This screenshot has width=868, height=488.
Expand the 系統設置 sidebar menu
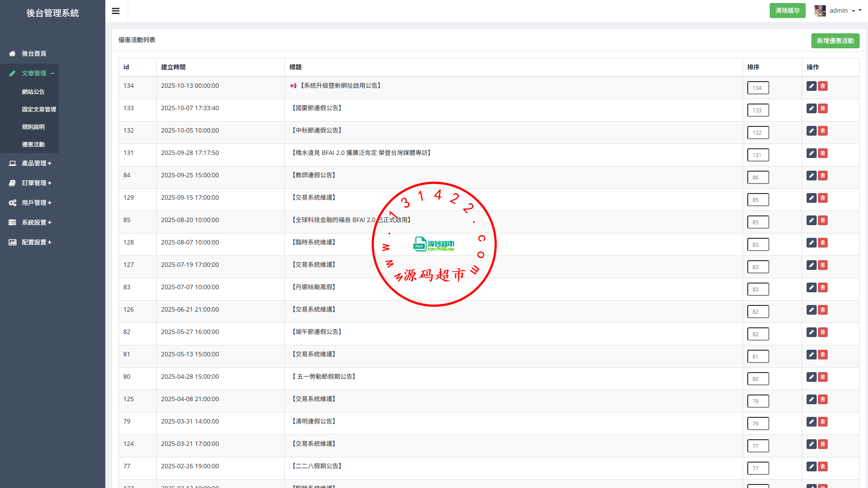36,222
